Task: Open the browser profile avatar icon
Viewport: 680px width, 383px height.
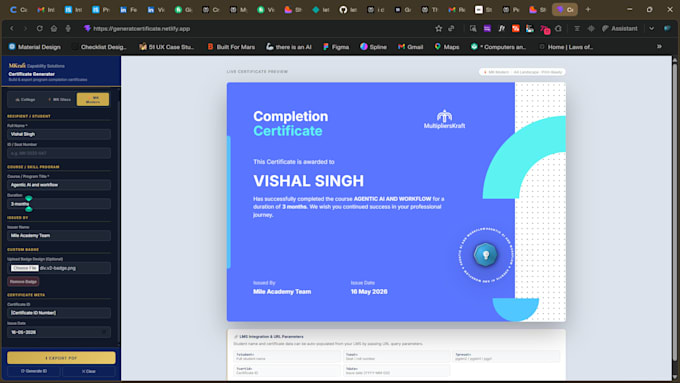Action: point(667,29)
